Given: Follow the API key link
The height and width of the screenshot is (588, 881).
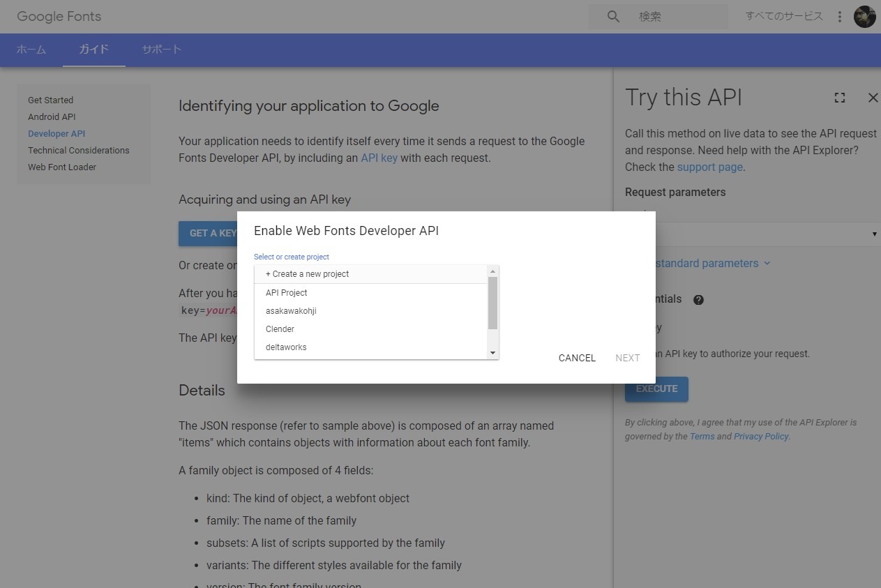Looking at the screenshot, I should click(379, 158).
